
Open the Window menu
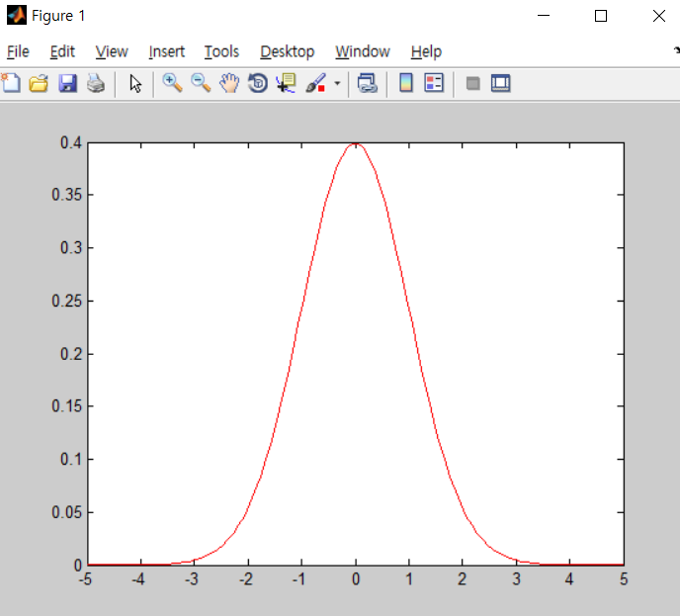363,51
